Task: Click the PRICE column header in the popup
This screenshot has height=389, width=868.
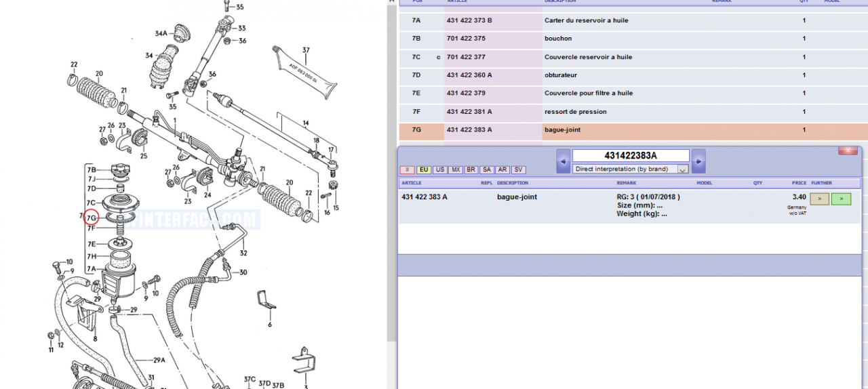Action: point(799,183)
